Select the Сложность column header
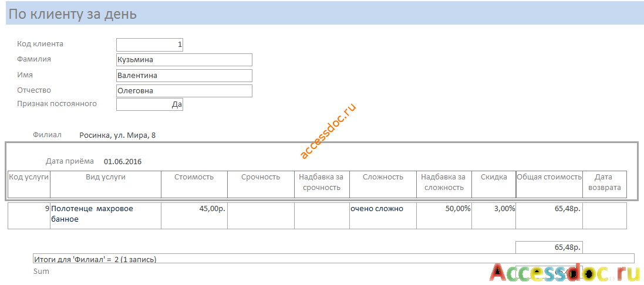This screenshot has width=644, height=285. point(383,185)
